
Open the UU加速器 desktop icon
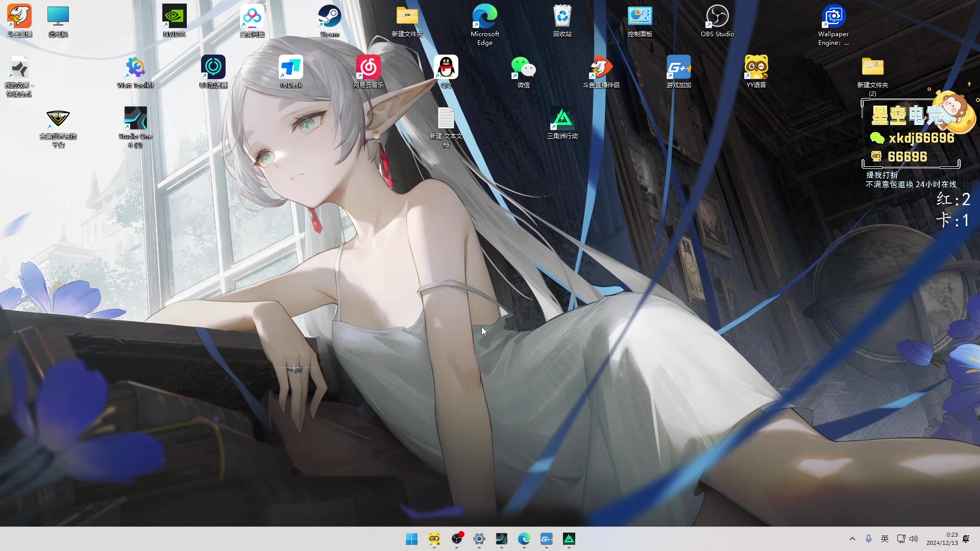click(213, 71)
